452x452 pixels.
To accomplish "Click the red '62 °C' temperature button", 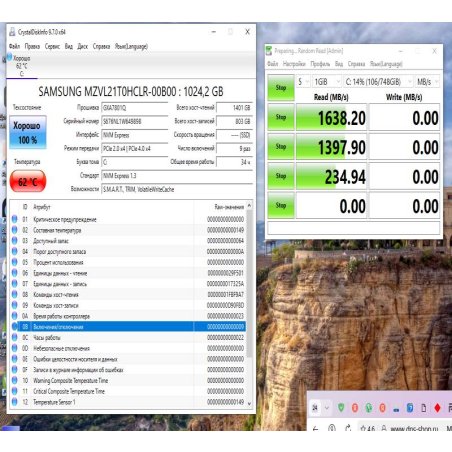I will coord(28,181).
